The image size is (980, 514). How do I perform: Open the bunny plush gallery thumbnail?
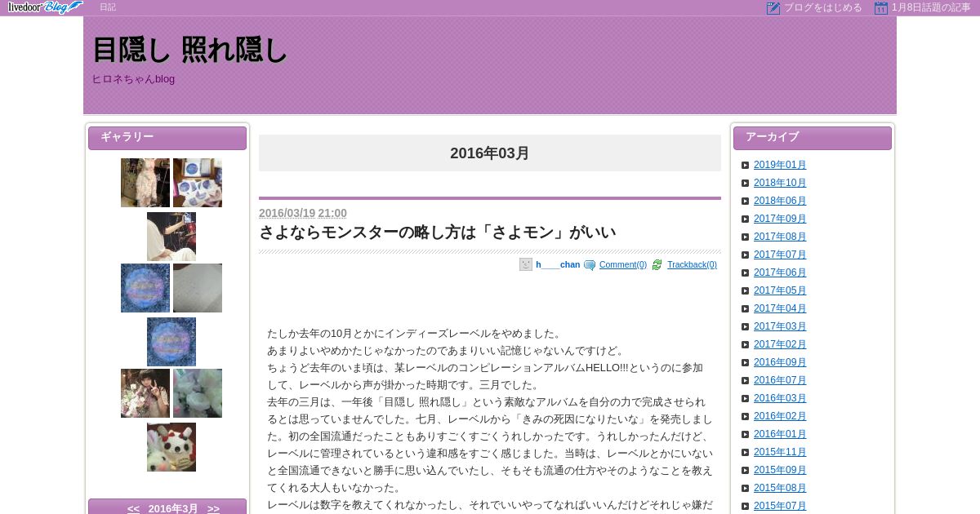171,447
